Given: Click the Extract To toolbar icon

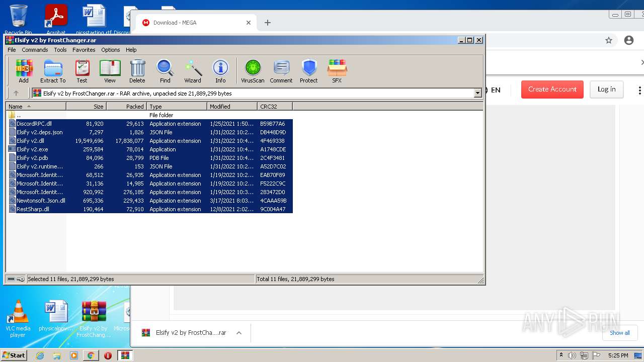Looking at the screenshot, I should coord(53,71).
